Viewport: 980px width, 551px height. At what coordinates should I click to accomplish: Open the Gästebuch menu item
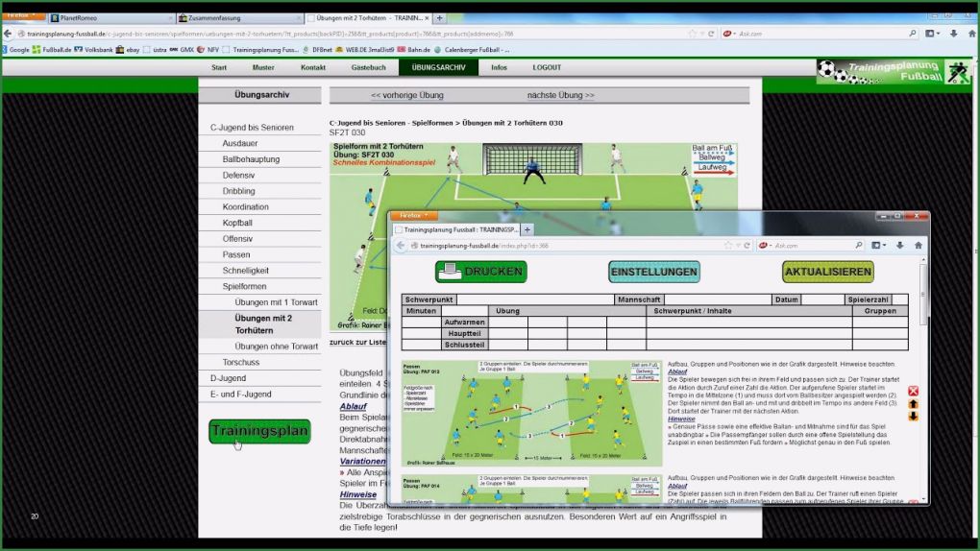coord(368,67)
